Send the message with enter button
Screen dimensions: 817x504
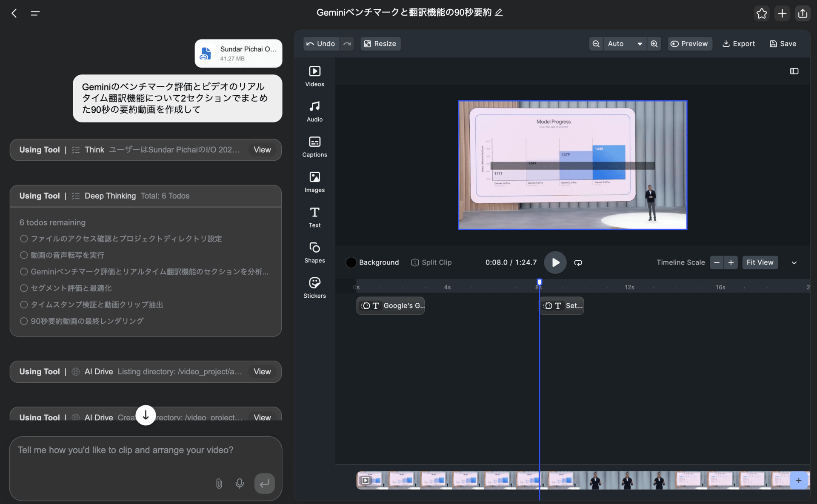click(265, 484)
